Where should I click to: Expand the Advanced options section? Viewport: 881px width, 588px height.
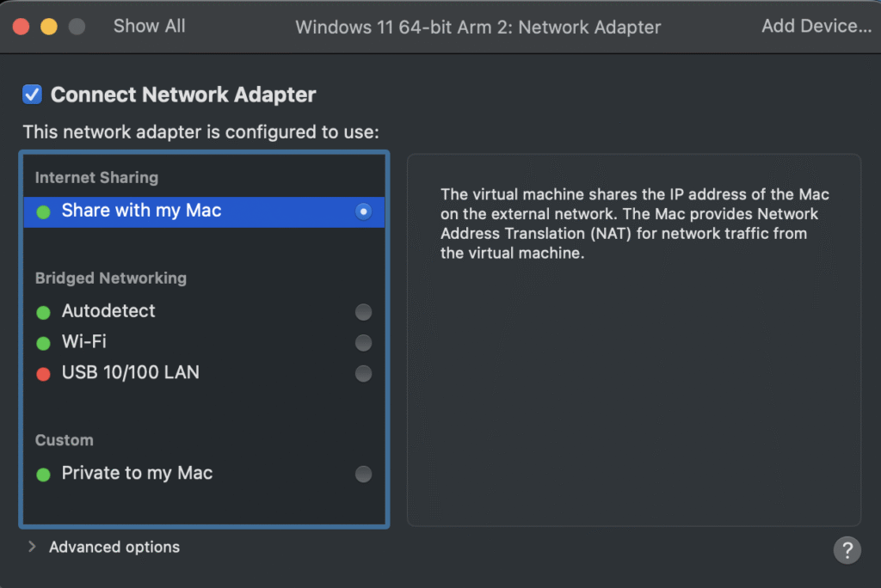[114, 547]
